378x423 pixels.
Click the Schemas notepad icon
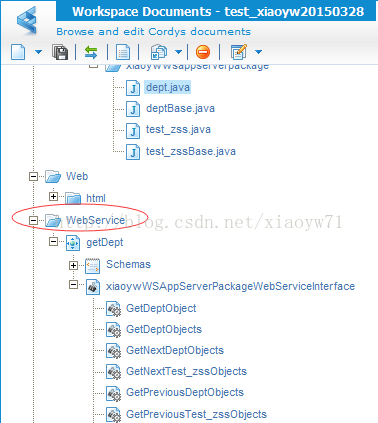point(92,266)
